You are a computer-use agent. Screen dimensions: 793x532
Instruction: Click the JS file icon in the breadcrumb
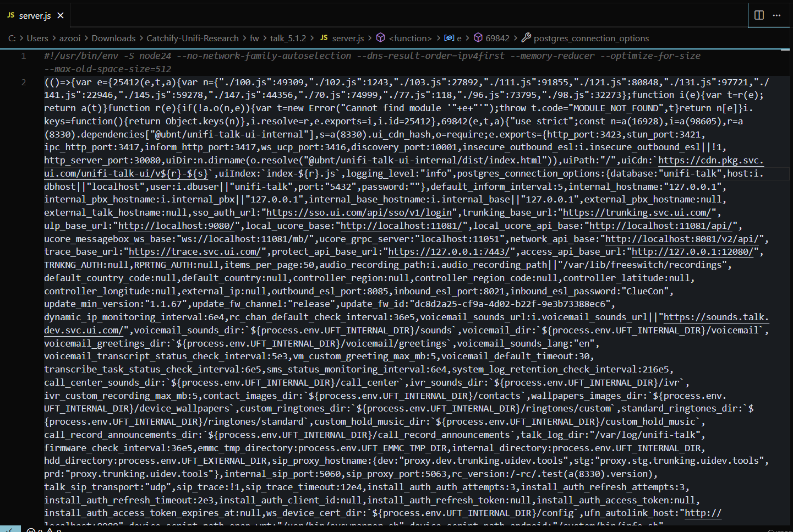pos(324,38)
